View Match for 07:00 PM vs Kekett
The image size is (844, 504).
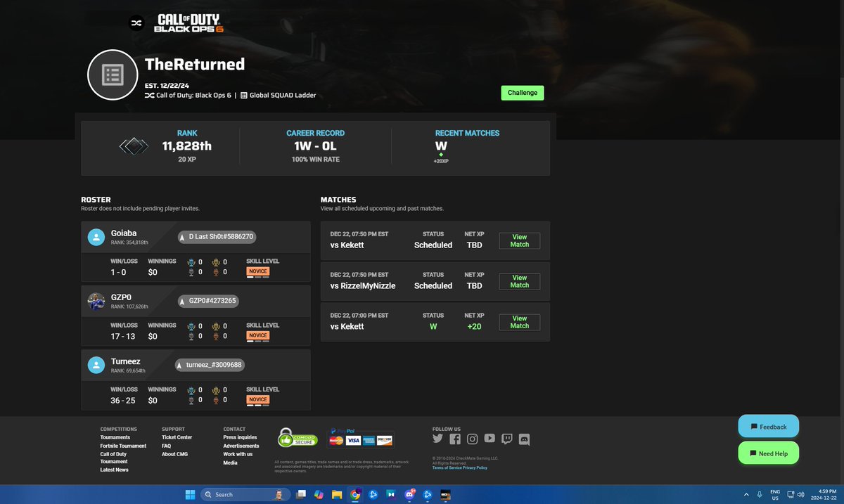[x=520, y=322]
